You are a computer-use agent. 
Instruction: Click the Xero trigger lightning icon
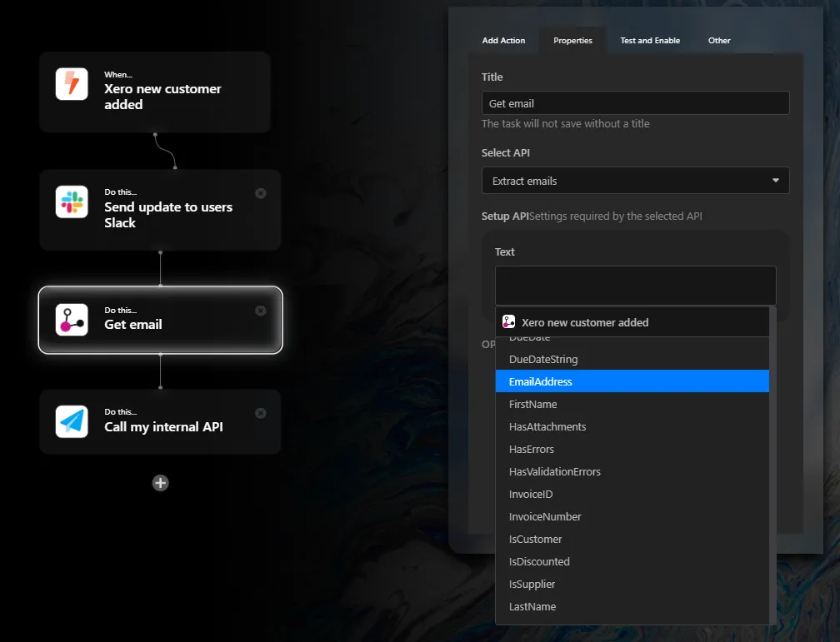pos(72,84)
